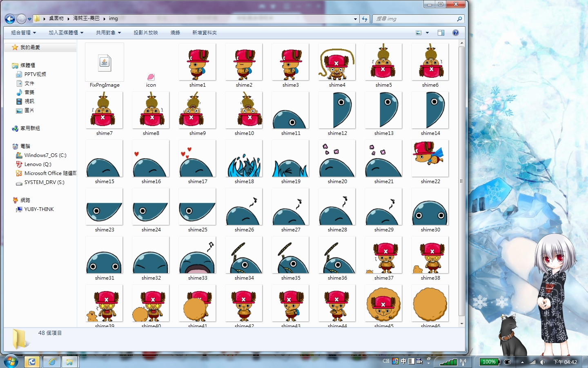
Task: Click the Internet Explorer taskbar icon
Action: pos(52,362)
